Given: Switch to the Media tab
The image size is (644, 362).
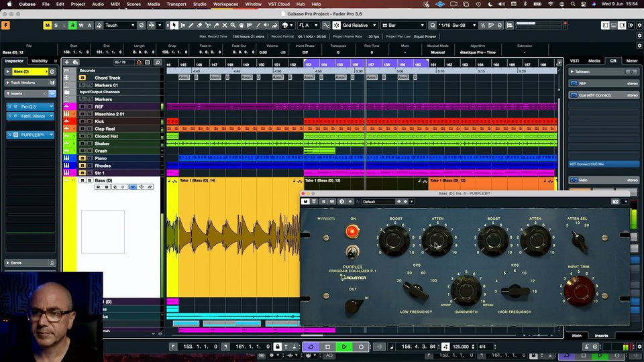Looking at the screenshot, I should (x=594, y=61).
